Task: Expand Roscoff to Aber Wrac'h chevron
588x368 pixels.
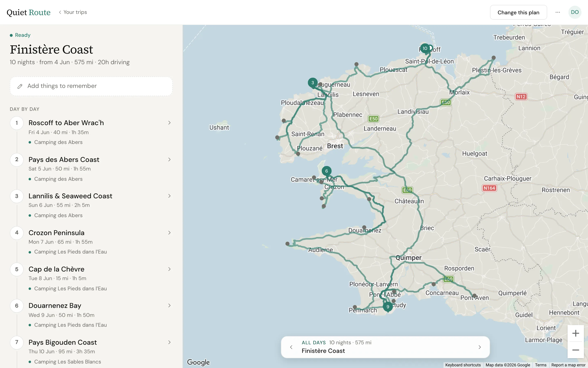Action: [169, 123]
